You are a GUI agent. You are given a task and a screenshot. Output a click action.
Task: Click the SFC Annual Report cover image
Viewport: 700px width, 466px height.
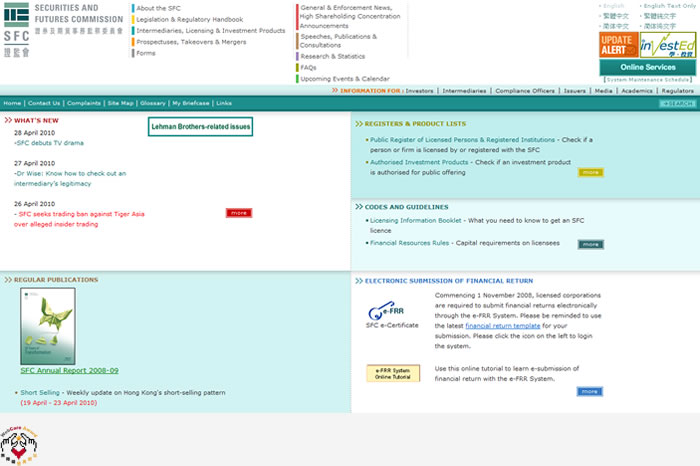pos(48,326)
